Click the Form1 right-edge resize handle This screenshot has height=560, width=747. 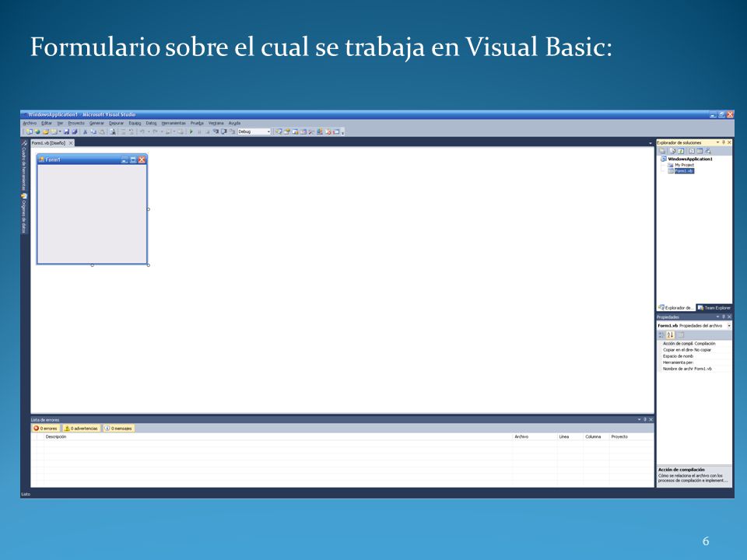coord(148,209)
